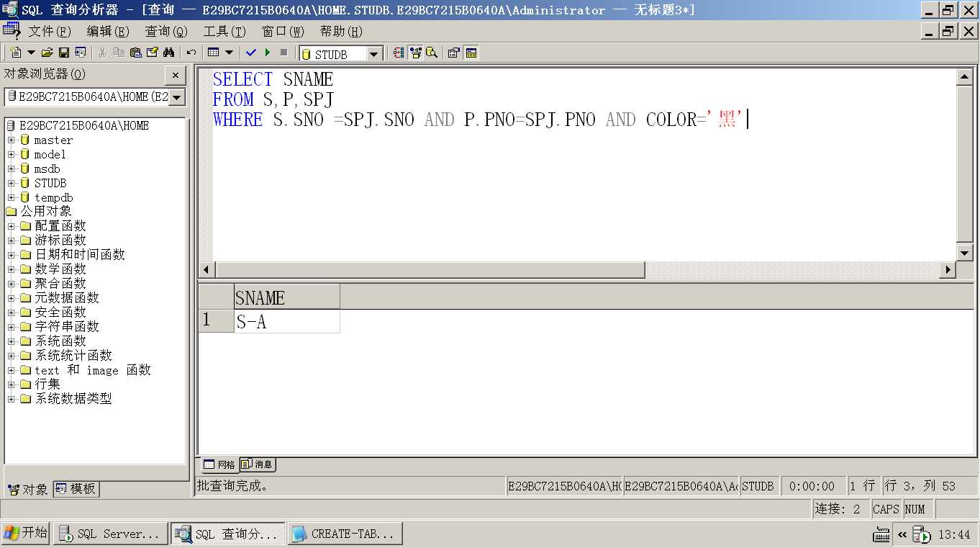
Task: Open the 编辑(E) menu
Action: click(x=108, y=31)
